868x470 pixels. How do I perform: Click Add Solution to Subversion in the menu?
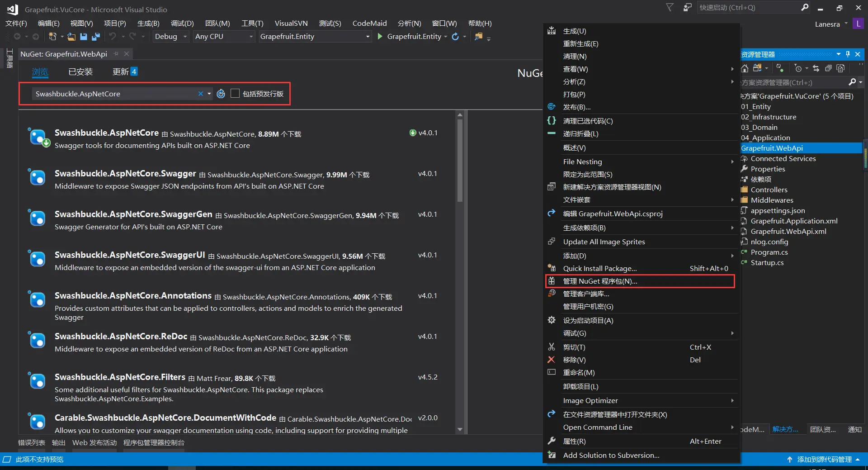[611, 455]
